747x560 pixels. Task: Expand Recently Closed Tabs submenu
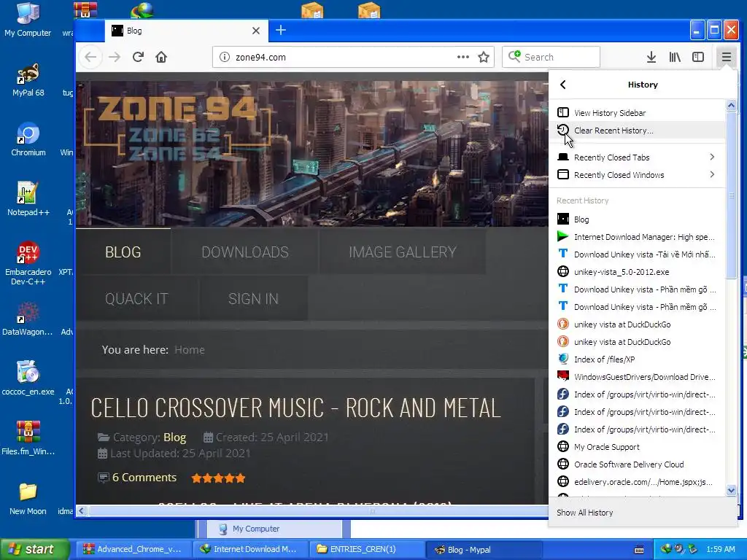click(637, 157)
